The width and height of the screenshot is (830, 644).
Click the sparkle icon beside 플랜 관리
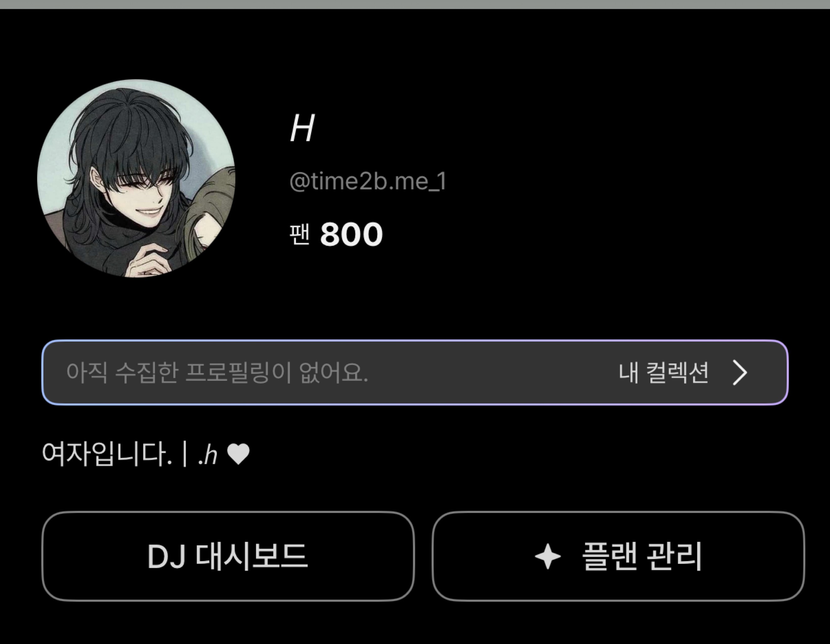point(548,557)
